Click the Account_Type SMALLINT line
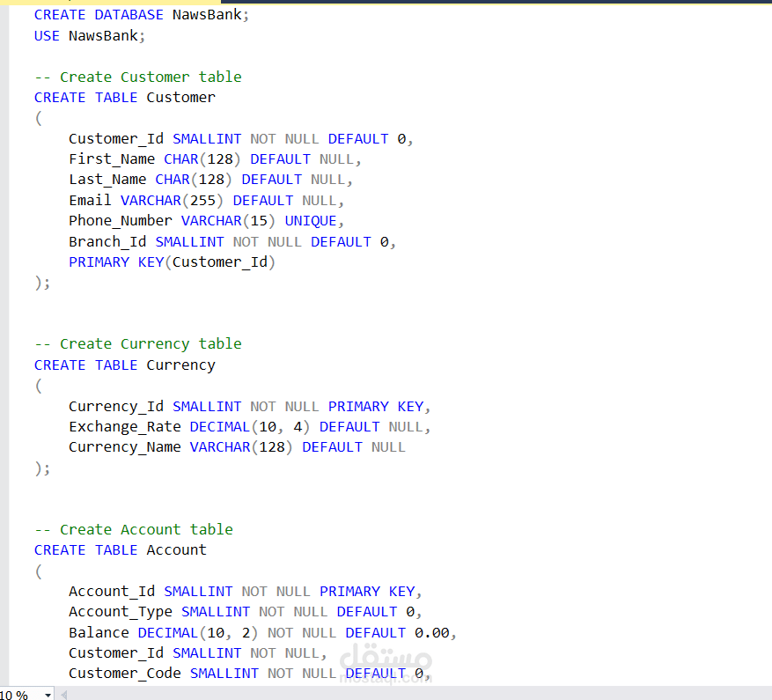The width and height of the screenshot is (772, 700). click(x=246, y=612)
